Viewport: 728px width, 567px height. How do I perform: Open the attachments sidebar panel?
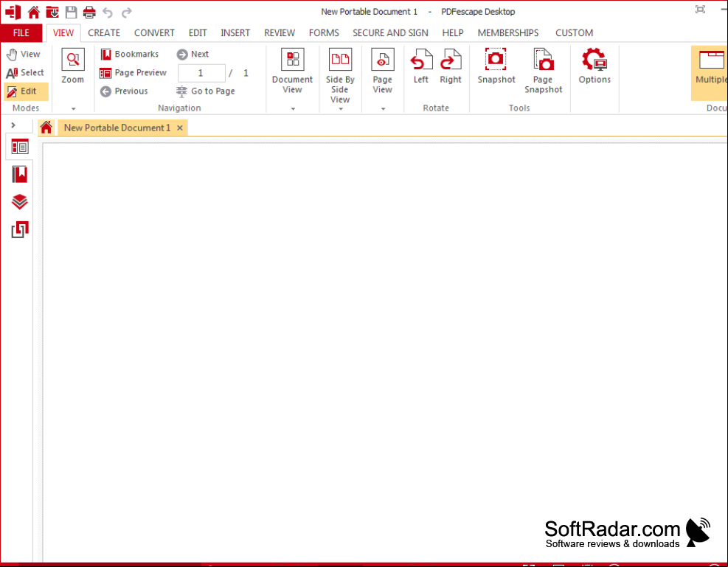(19, 230)
